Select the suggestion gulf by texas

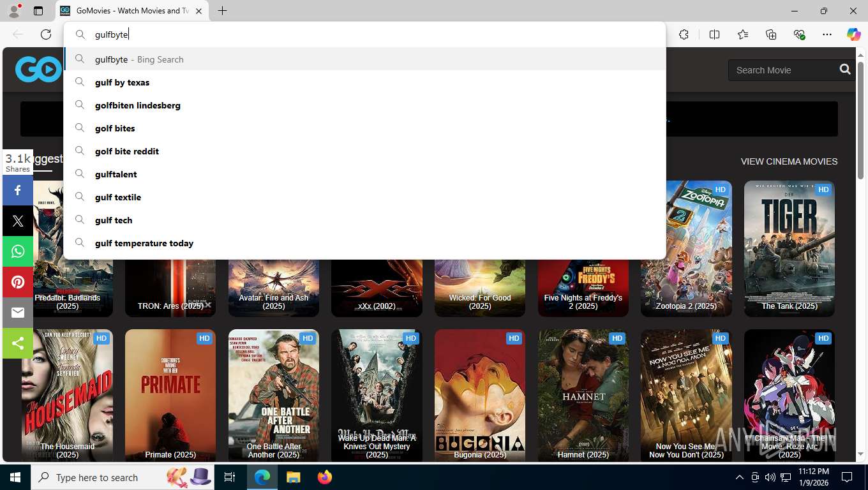[x=365, y=82]
